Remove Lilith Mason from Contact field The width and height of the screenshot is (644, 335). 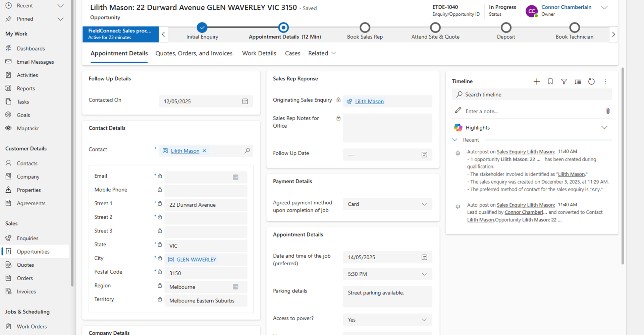click(204, 151)
